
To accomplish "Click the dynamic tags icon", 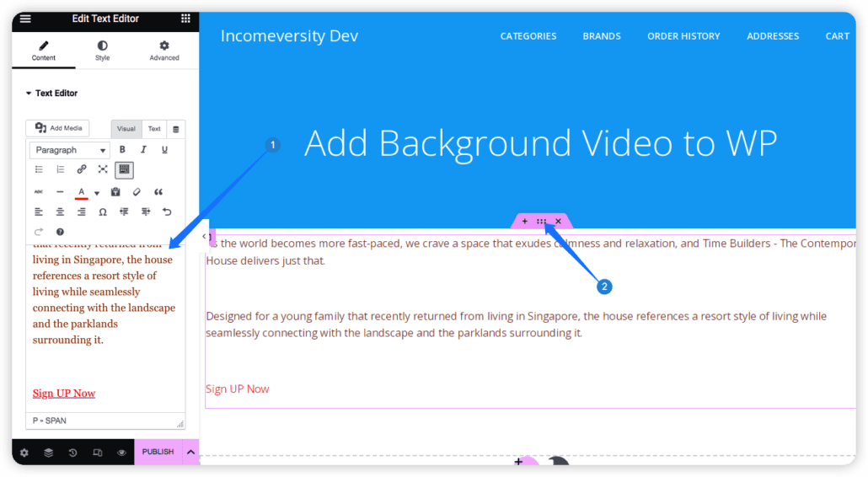I will 176,129.
